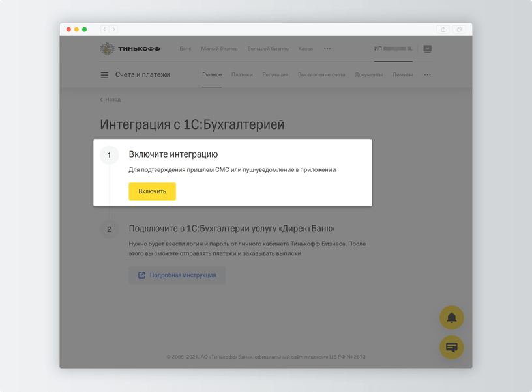Open the Банк section

(186, 49)
